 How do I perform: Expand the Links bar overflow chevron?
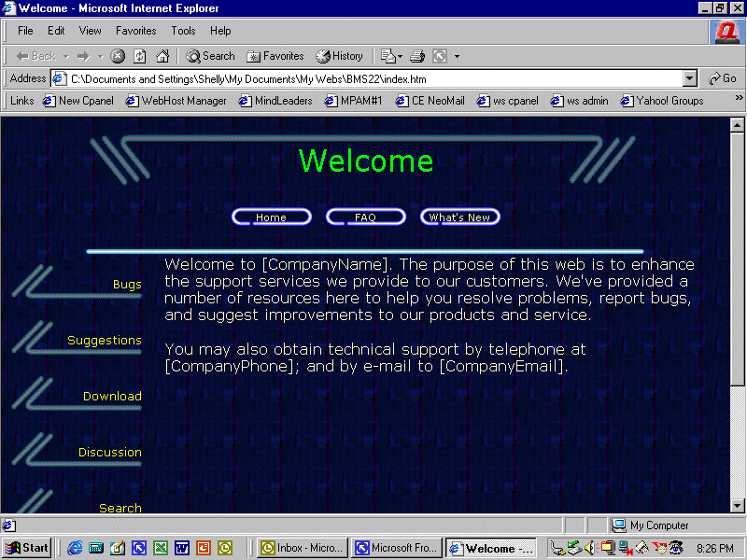(x=739, y=98)
